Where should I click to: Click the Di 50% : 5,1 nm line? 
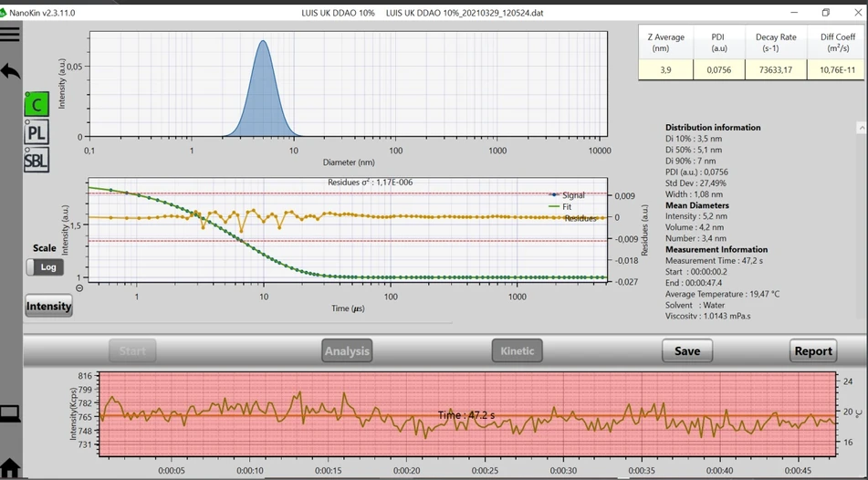tap(694, 150)
